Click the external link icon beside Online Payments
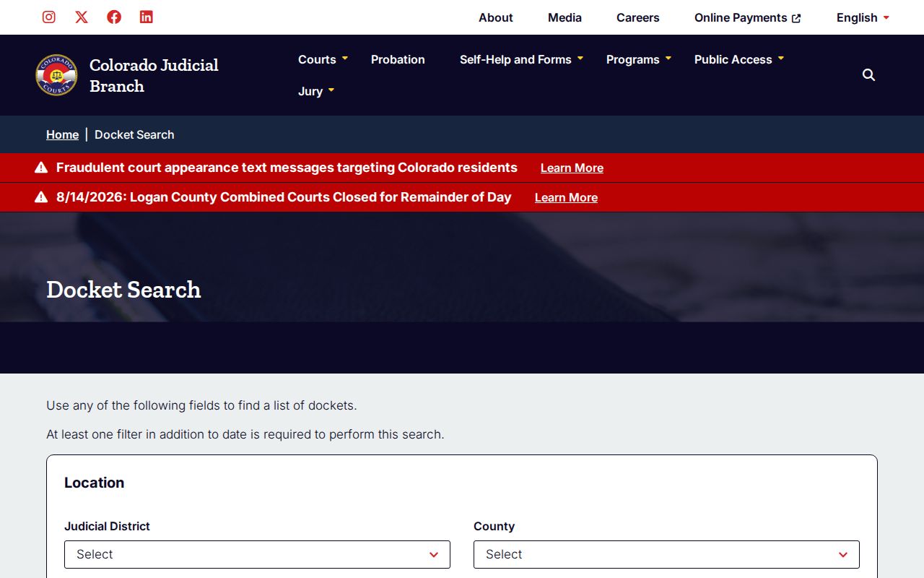This screenshot has height=578, width=924. click(796, 18)
